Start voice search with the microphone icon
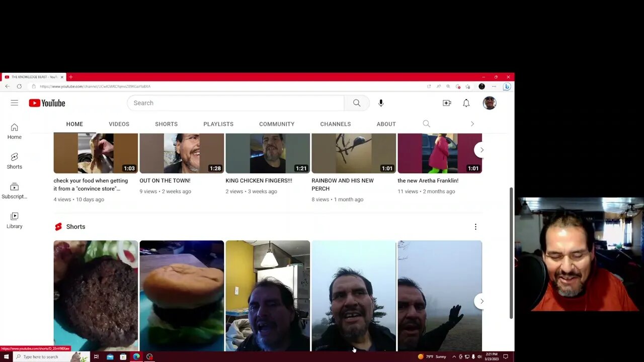The image size is (644, 362). (x=381, y=103)
